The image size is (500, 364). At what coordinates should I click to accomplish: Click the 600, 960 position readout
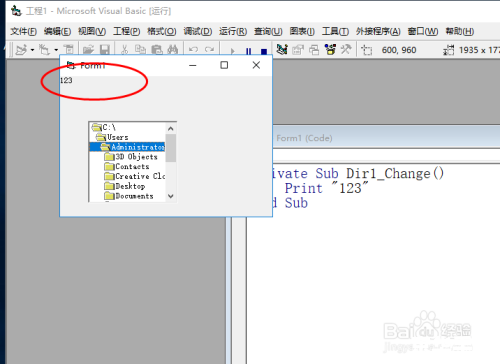tap(399, 50)
